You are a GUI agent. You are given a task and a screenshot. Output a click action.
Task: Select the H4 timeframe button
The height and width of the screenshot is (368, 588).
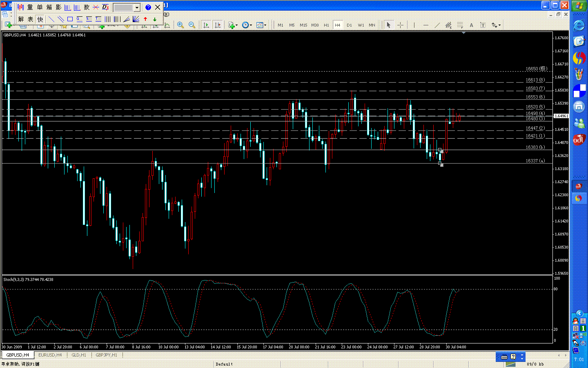[x=338, y=25]
